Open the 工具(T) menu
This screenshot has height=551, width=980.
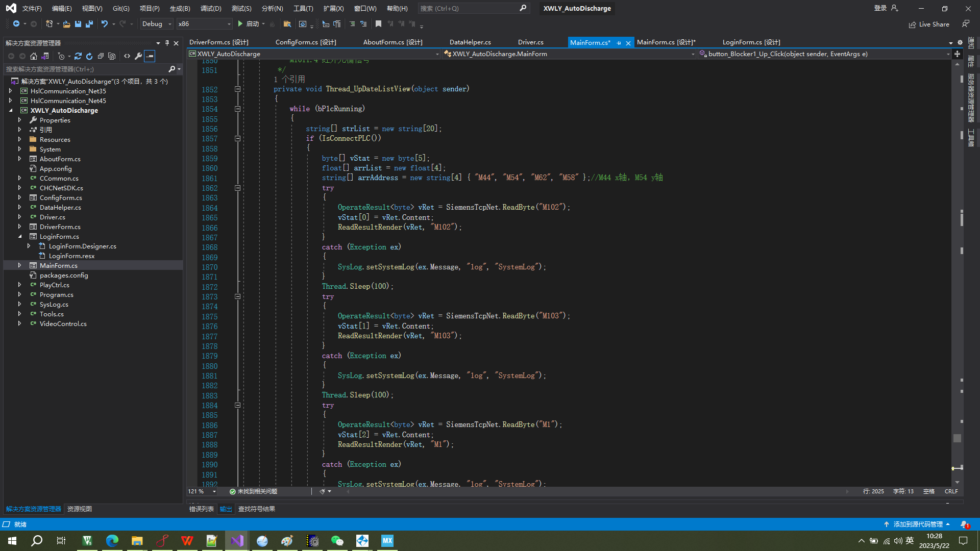pyautogui.click(x=303, y=9)
